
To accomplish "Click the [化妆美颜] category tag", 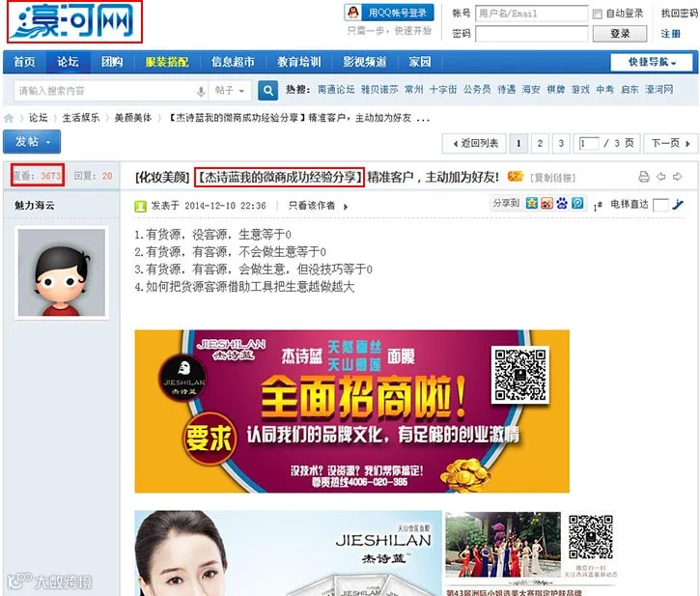I will (162, 178).
